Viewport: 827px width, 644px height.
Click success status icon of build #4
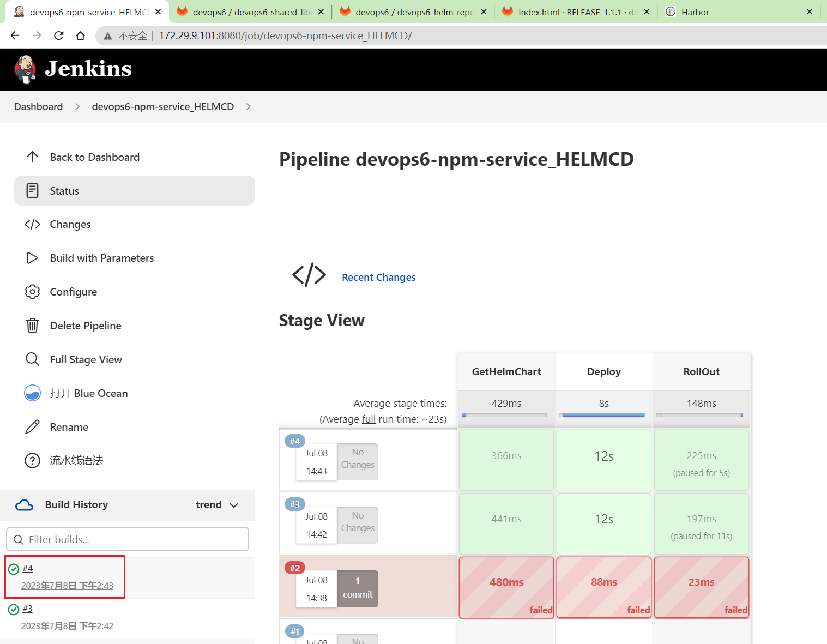14,569
